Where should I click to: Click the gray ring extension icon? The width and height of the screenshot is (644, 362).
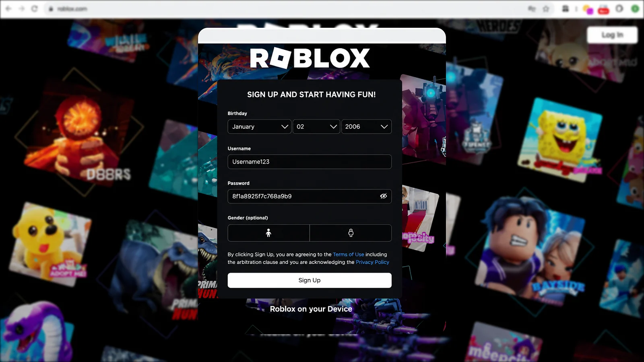tap(619, 8)
